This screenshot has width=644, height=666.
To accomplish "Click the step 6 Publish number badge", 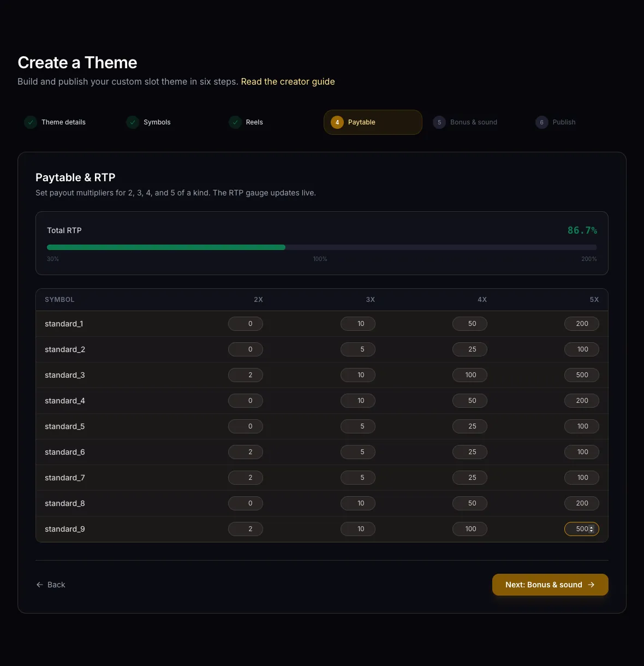I will 541,122.
